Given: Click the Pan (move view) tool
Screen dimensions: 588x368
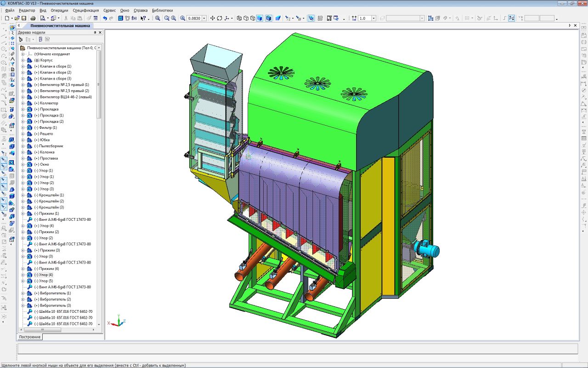Looking at the screenshot, I should coord(212,18).
